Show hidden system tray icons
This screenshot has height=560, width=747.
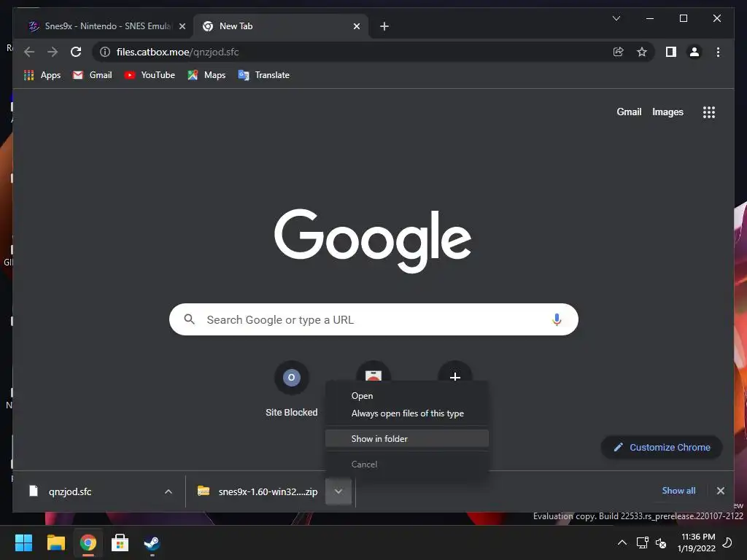click(x=622, y=542)
